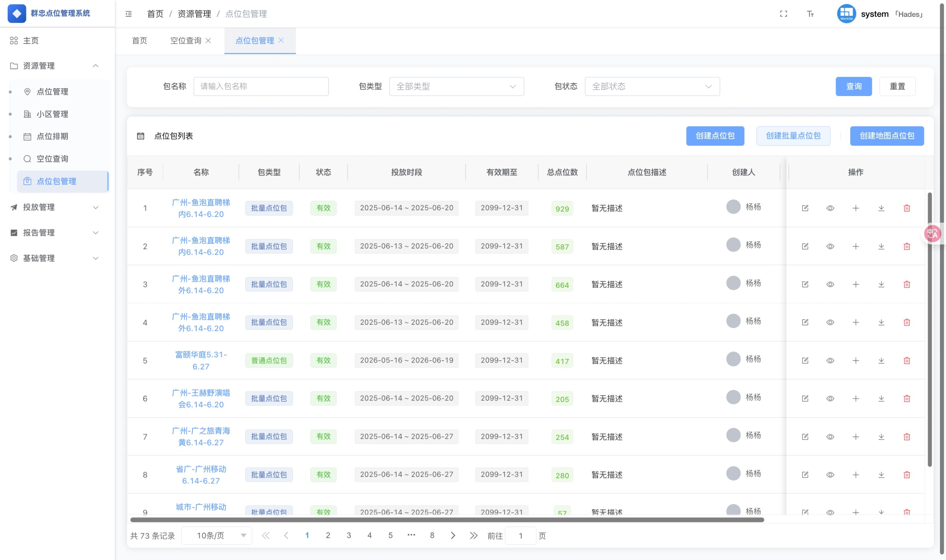The width and height of the screenshot is (946, 560).
Task: Collapse the 资源管理 sidebar section
Action: tap(95, 66)
